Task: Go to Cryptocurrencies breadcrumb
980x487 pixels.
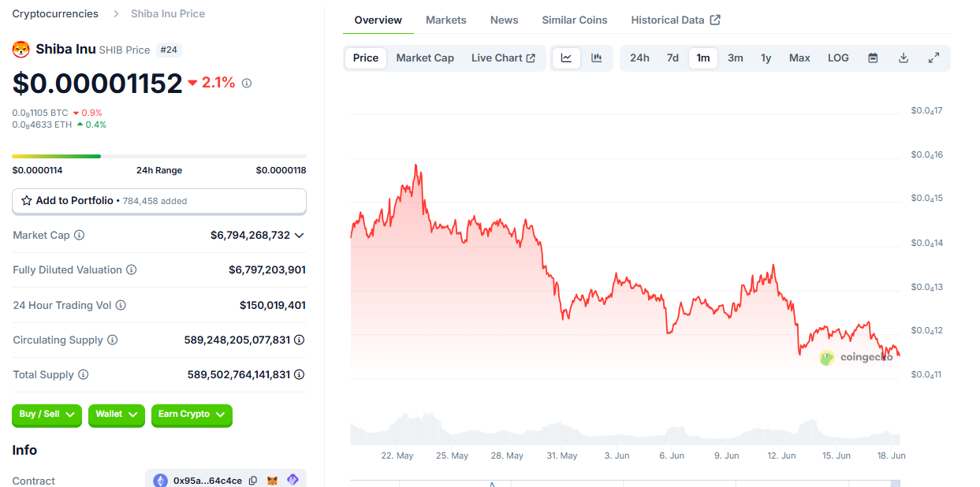Action: tap(55, 13)
